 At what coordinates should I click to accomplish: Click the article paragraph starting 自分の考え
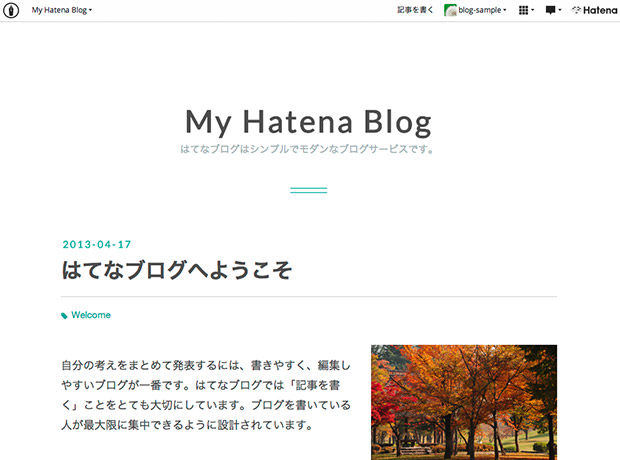click(206, 395)
